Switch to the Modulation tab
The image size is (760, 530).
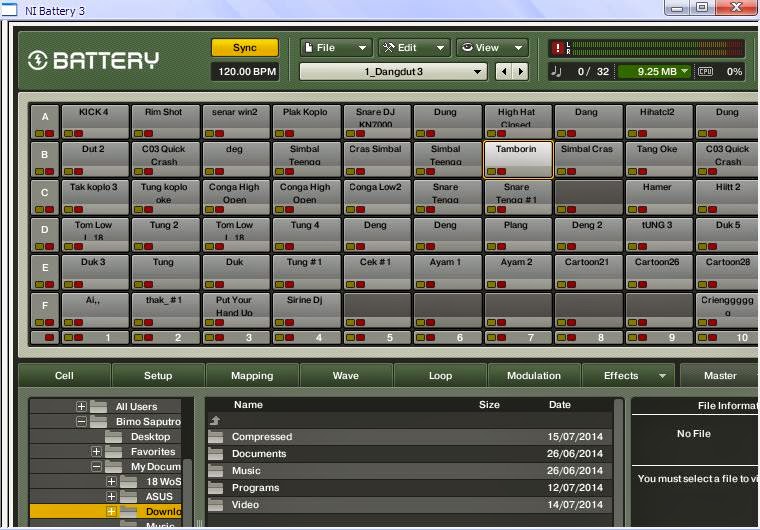(534, 376)
